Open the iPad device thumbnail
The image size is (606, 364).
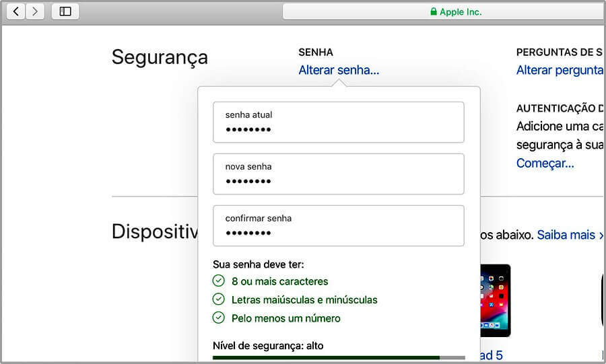495,301
